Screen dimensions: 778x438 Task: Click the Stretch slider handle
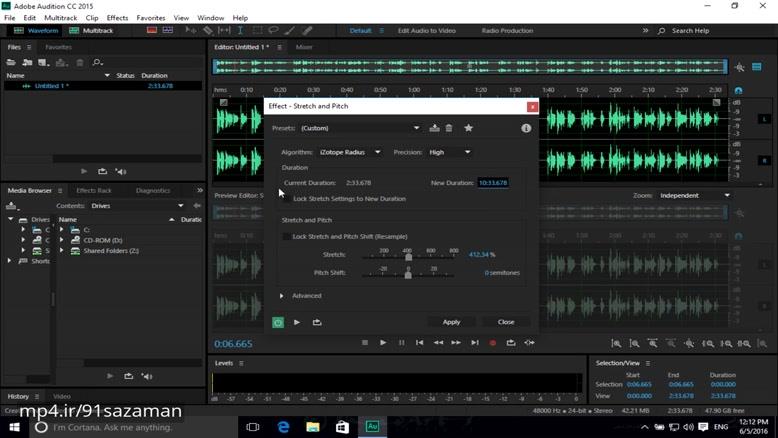tap(408, 256)
